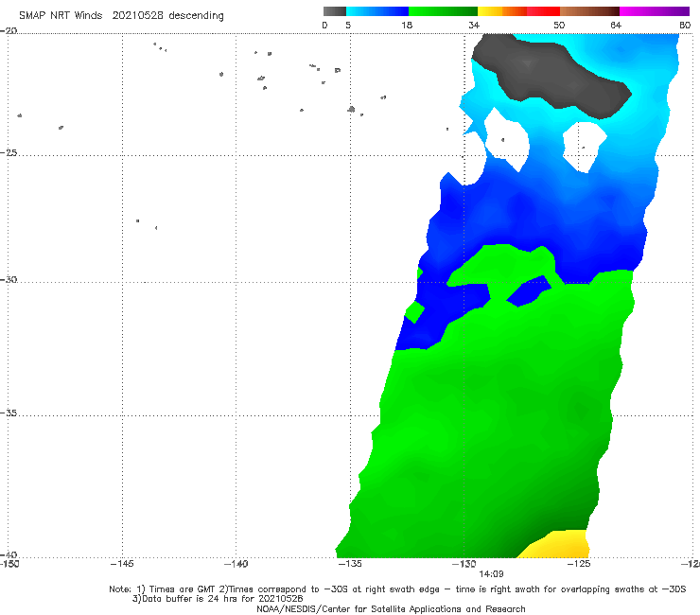700x615 pixels.
Task: Click the "-130" longitude axis label
Action: tap(464, 564)
